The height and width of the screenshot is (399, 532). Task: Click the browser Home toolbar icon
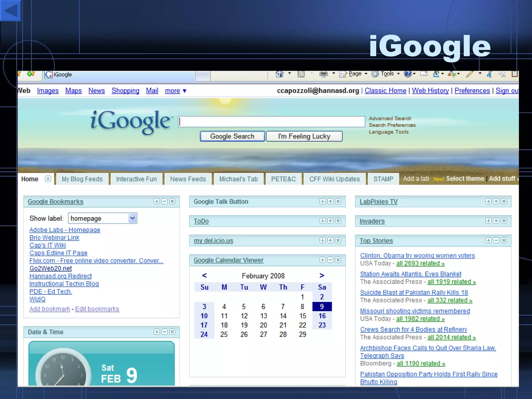coord(280,74)
